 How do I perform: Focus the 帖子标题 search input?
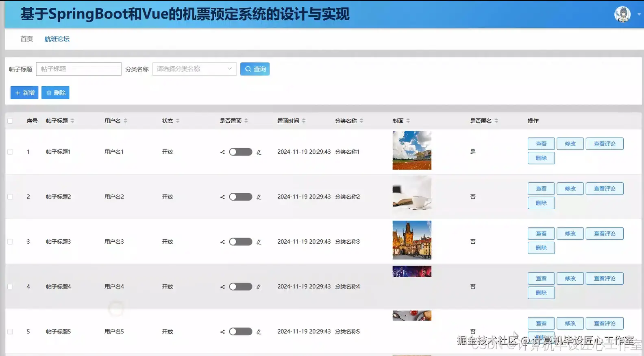click(79, 69)
